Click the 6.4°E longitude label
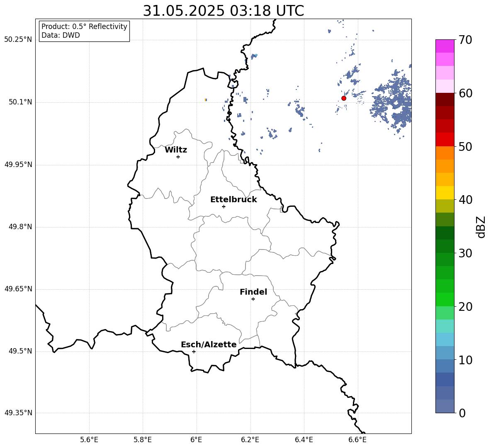The width and height of the screenshot is (491, 448). pyautogui.click(x=304, y=440)
